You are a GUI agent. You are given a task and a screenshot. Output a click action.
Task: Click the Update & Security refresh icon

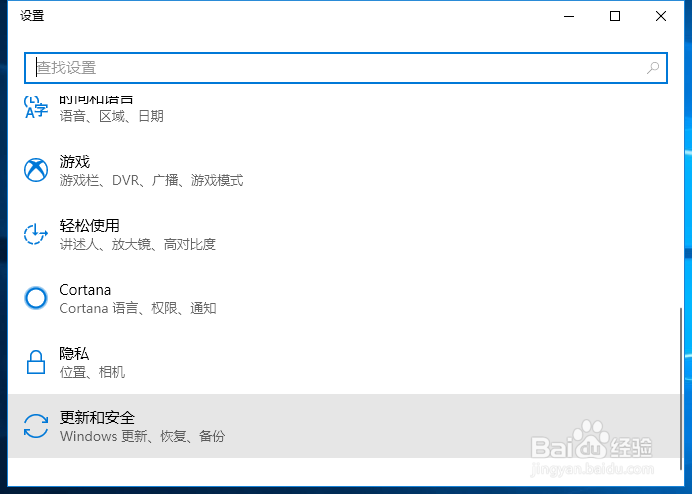(36, 426)
